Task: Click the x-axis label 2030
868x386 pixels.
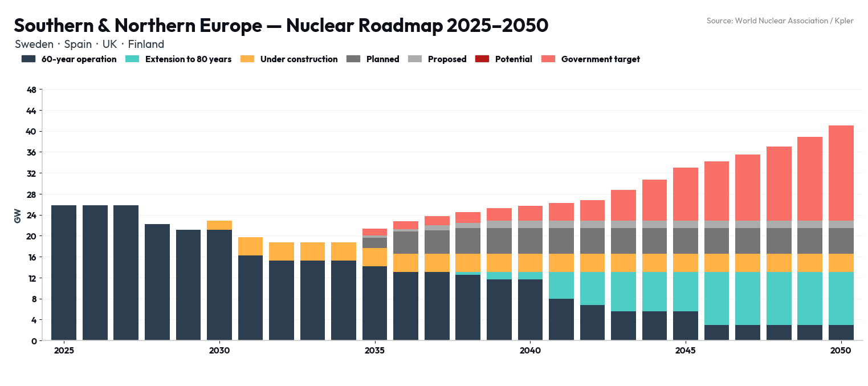Action: 219,351
